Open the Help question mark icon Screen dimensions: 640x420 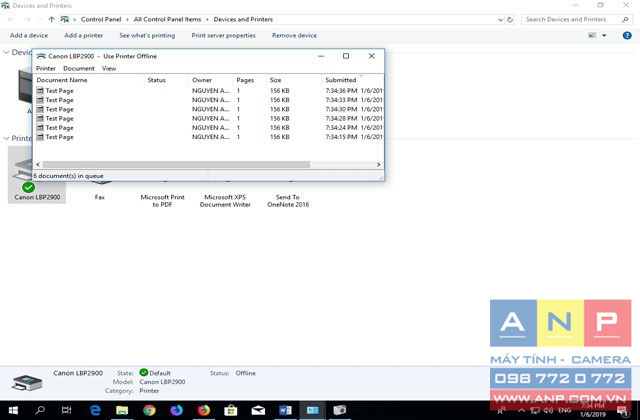click(627, 36)
